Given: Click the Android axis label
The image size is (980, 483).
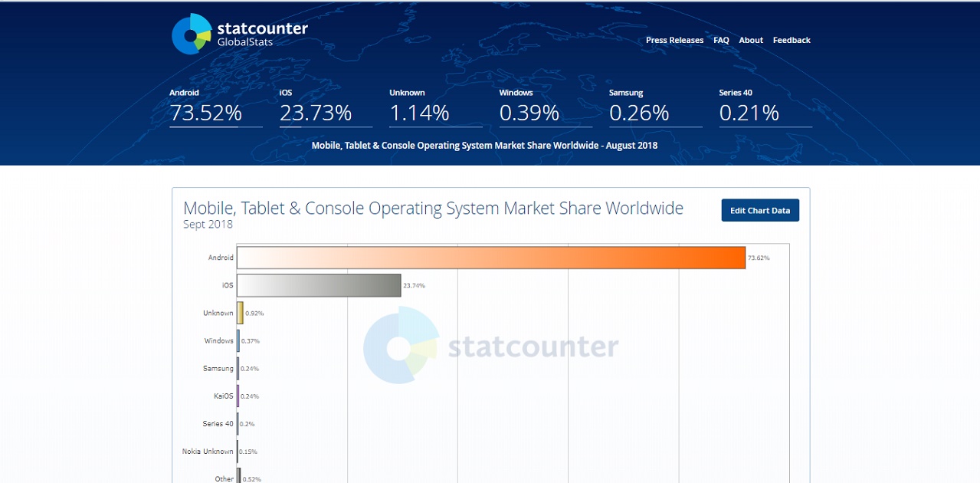Looking at the screenshot, I should (x=221, y=258).
